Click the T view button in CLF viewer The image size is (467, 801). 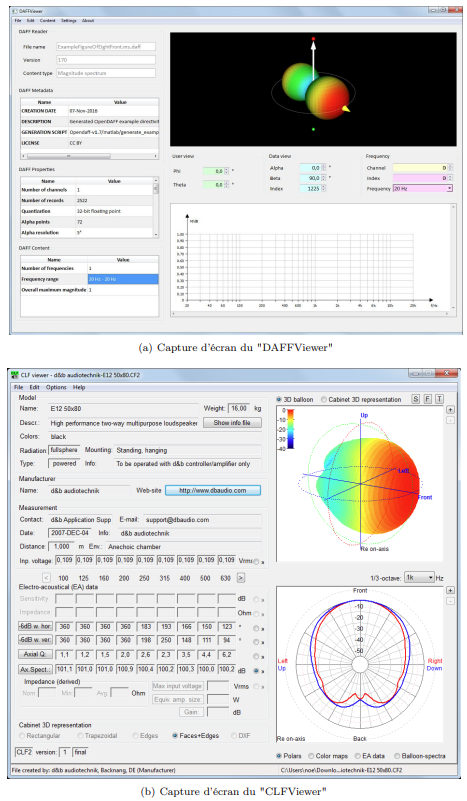[439, 399]
